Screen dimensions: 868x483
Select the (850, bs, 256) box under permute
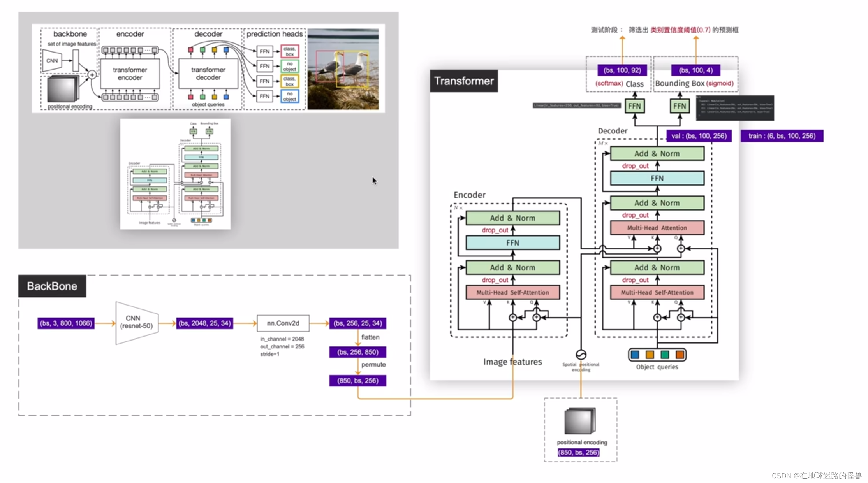coord(357,380)
